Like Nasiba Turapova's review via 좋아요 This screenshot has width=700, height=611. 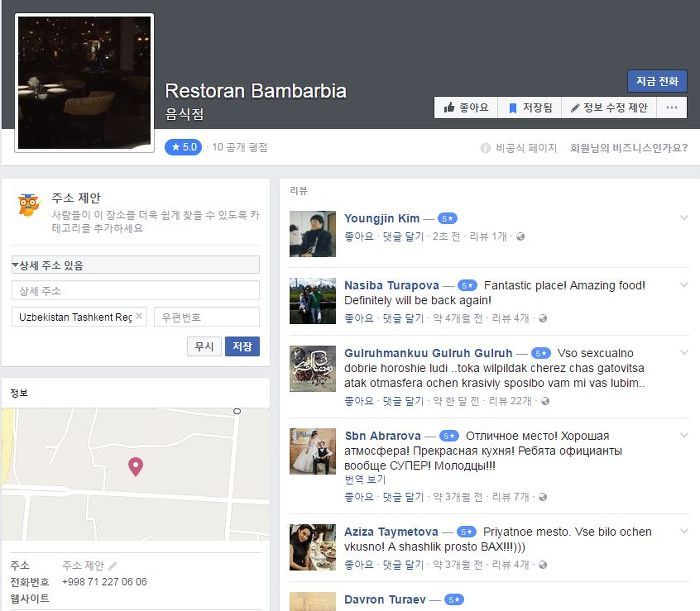(359, 318)
